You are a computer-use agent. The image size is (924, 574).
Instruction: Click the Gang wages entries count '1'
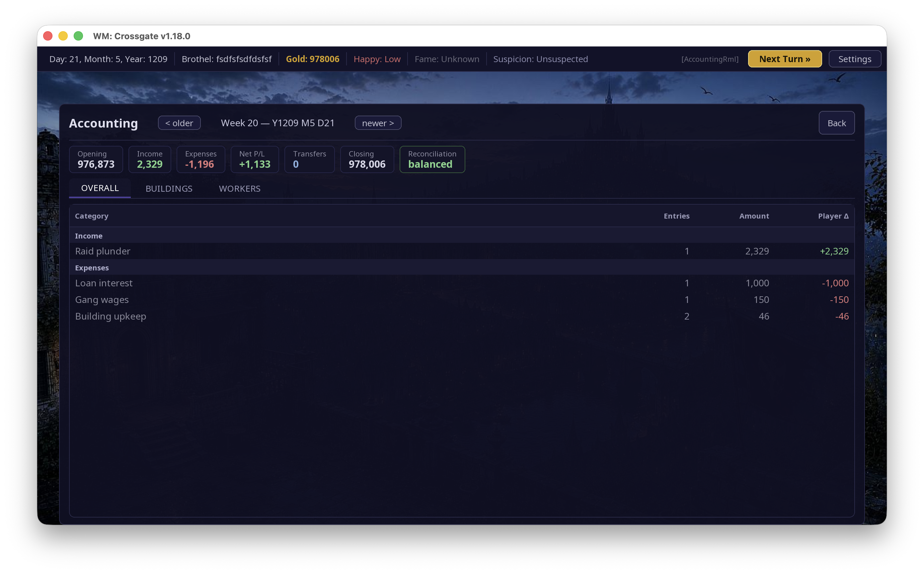tap(687, 300)
